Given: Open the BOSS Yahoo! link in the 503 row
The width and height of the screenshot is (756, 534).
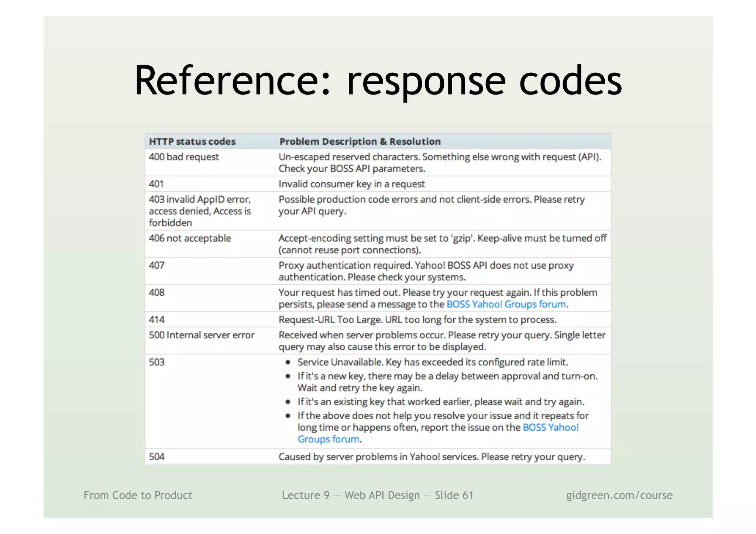Looking at the screenshot, I should 551,427.
